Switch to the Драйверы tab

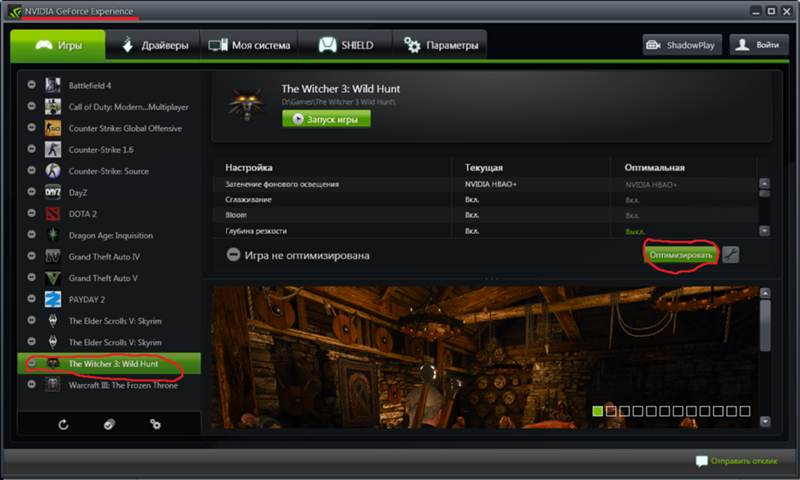click(153, 45)
